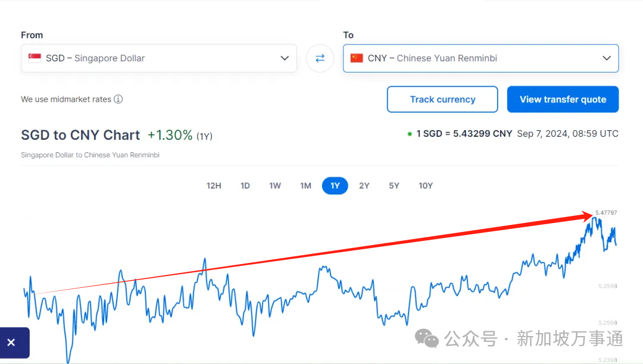Click the China flag icon
The width and height of the screenshot is (643, 364).
click(357, 58)
